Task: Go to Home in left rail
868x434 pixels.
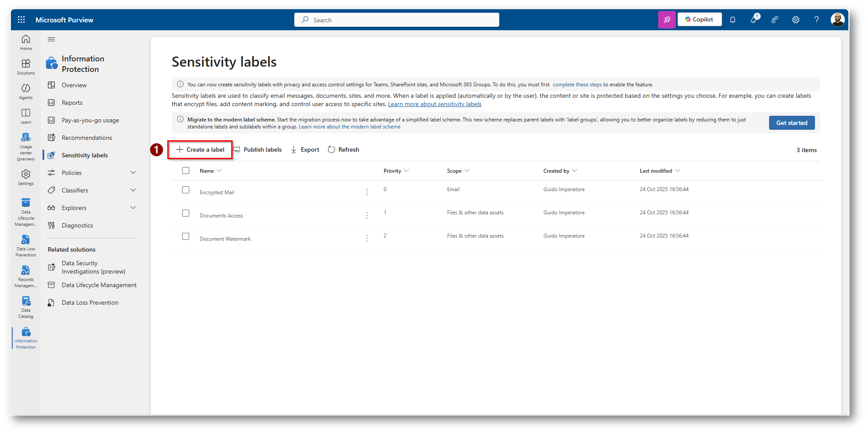Action: [x=26, y=43]
